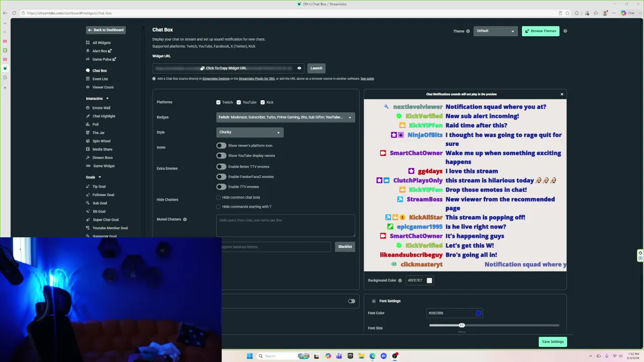The height and width of the screenshot is (362, 644).
Task: Close the chat preview notice
Action: click(562, 94)
